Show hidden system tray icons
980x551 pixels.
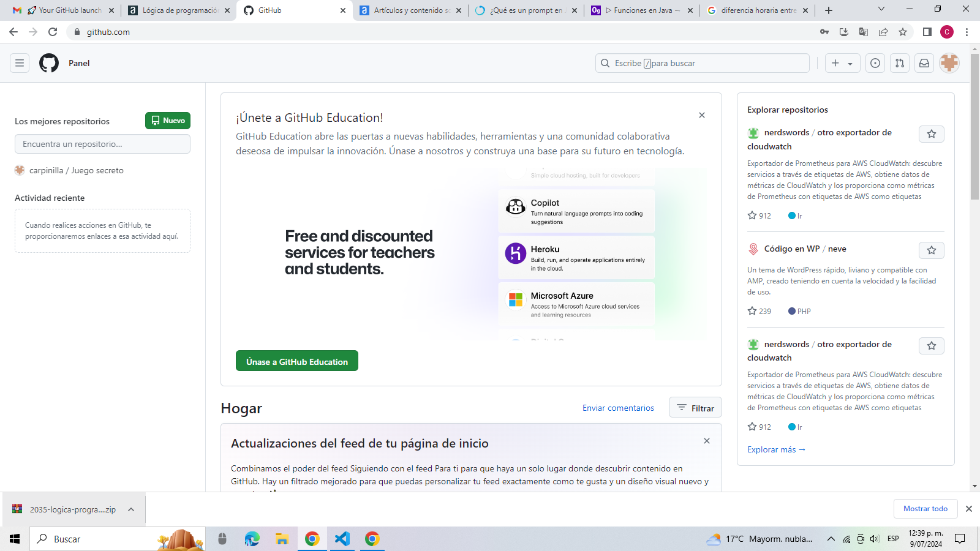[831, 539]
